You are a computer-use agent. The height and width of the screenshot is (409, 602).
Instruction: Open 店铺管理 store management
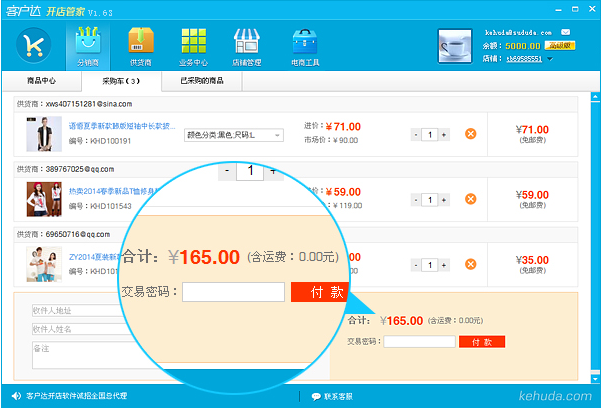click(247, 46)
